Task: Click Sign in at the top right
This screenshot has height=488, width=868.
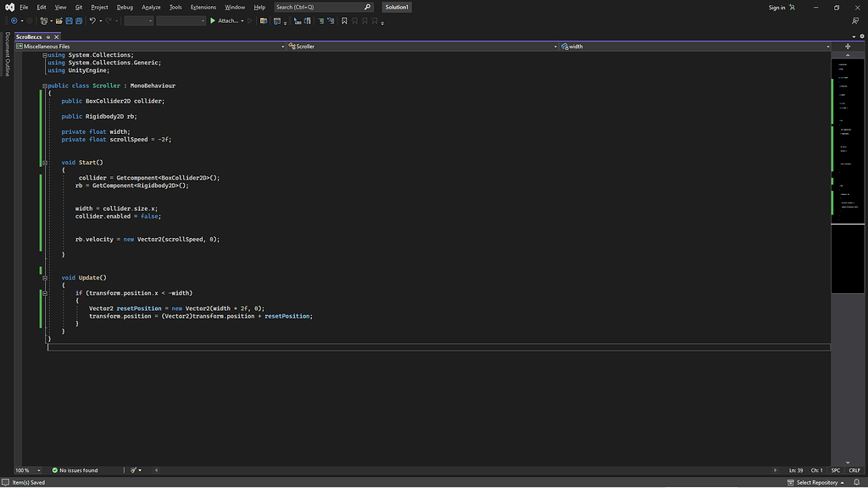Action: tap(776, 7)
